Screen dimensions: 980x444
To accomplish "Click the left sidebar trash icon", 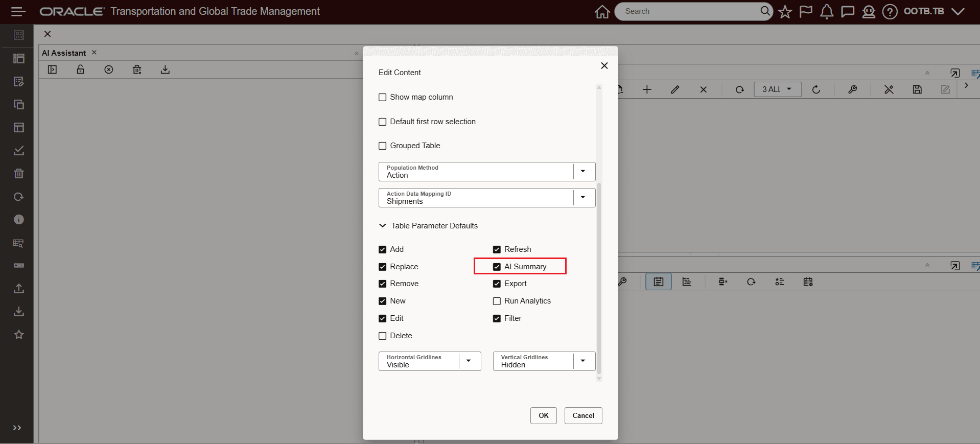I will pyautogui.click(x=19, y=174).
